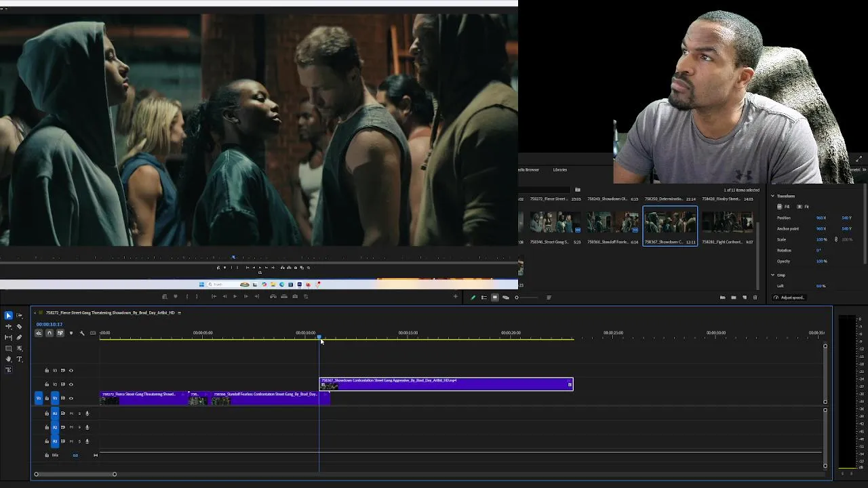Screen dimensions: 868x488
Task: Select the text-based editing tool below Hand
Action: click(8, 370)
